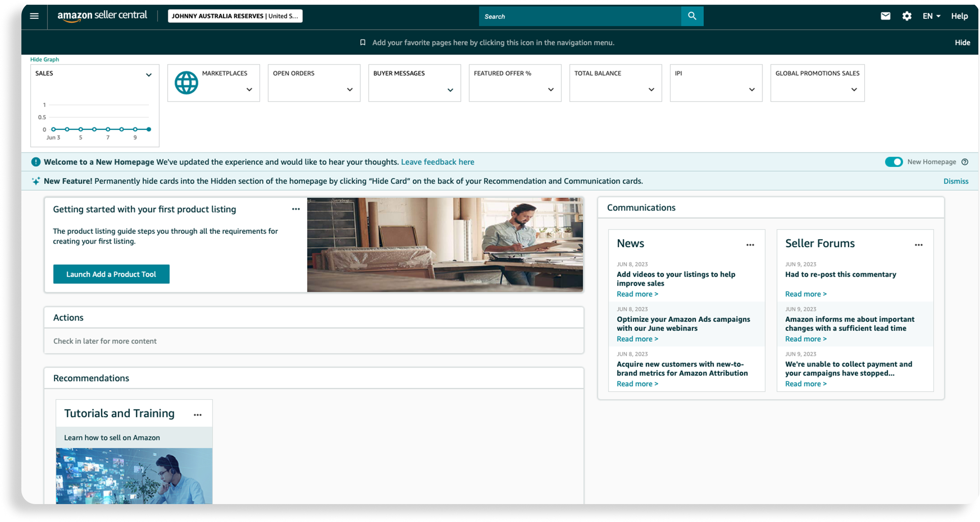
Task: Open 'Amazon informs me about important changes' headline
Action: 850,324
